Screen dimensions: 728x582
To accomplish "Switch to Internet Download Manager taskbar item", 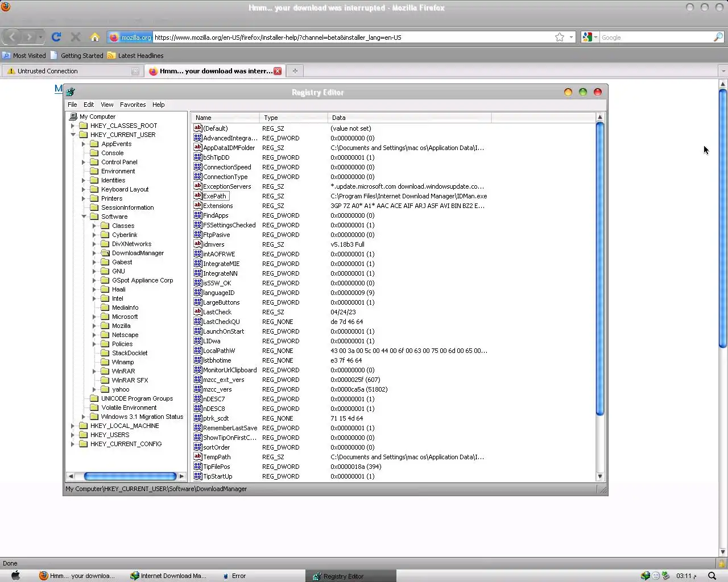I will click(168, 576).
